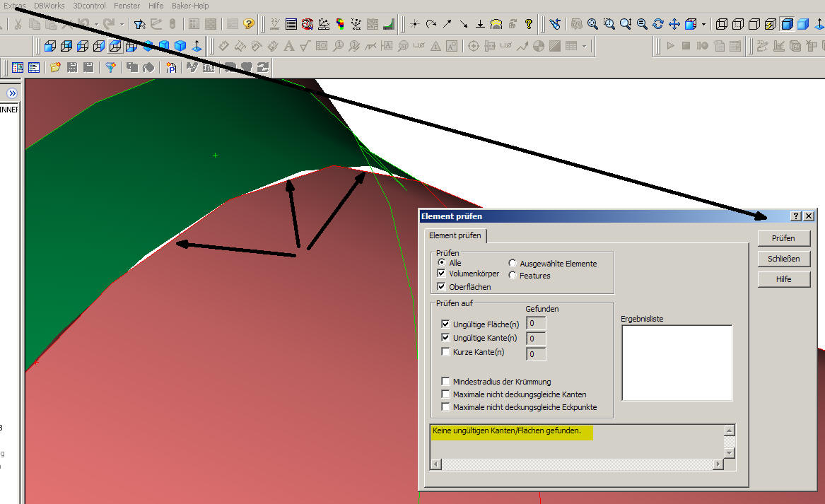Viewport: 825px width, 504px height.
Task: Click zoom to fit magnifier icon
Action: (592, 24)
